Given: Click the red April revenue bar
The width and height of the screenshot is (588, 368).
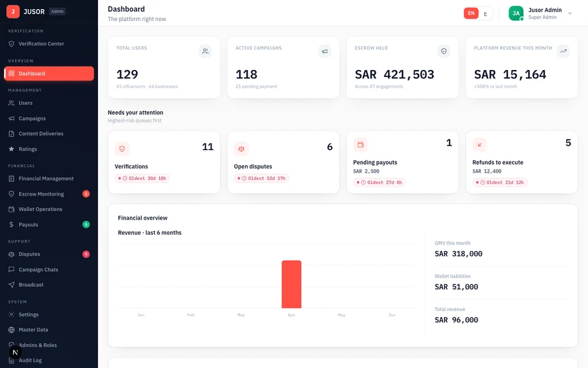Looking at the screenshot, I should [291, 284].
